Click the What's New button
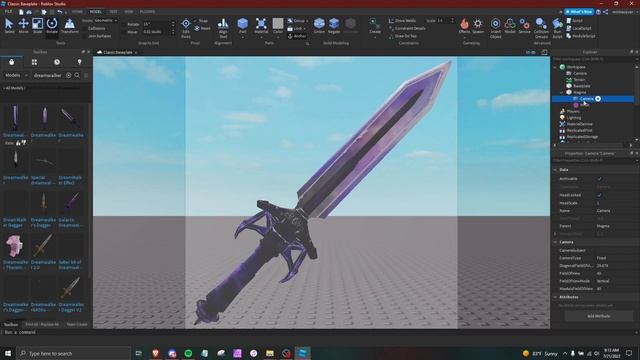This screenshot has width=640, height=360. click(579, 12)
